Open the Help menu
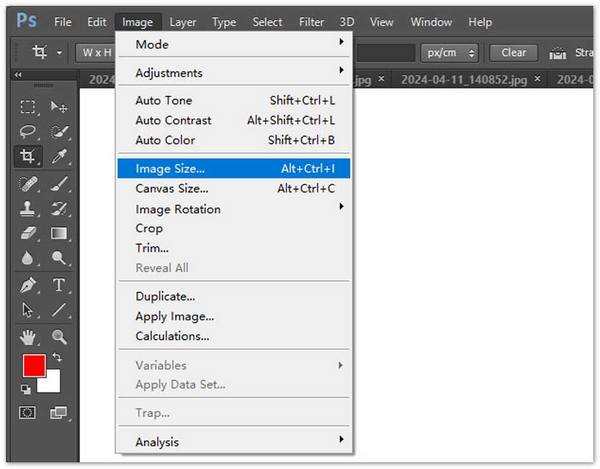This screenshot has height=469, width=600. (x=480, y=22)
